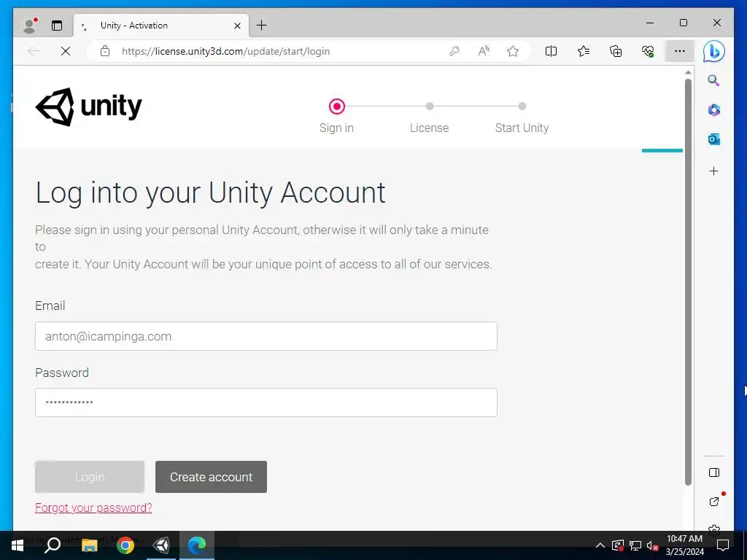Viewport: 747px width, 560px height.
Task: Open Outlook sidebar icon
Action: click(713, 139)
